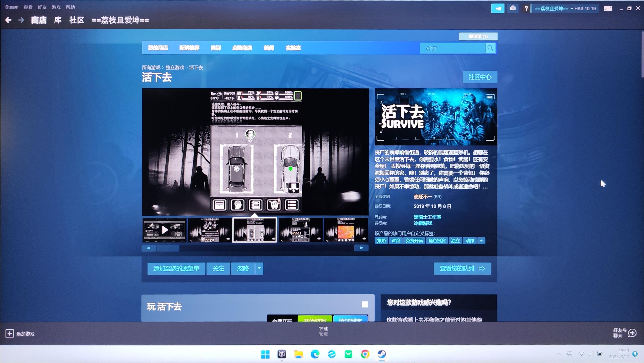Open the 类别 categories menu
644x363 pixels.
click(216, 48)
